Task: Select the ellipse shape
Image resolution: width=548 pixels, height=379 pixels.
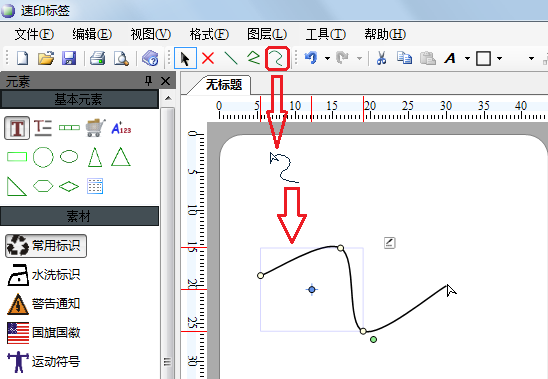Action: click(69, 157)
